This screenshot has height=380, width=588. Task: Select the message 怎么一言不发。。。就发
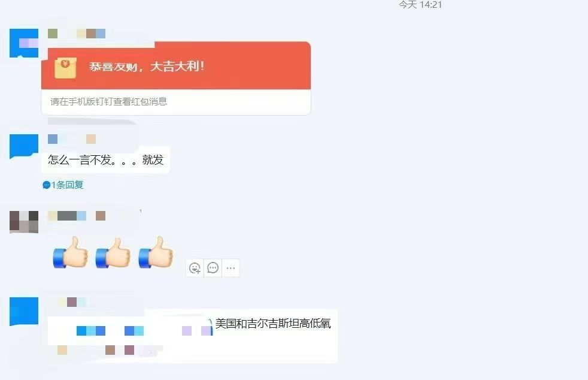click(x=106, y=160)
